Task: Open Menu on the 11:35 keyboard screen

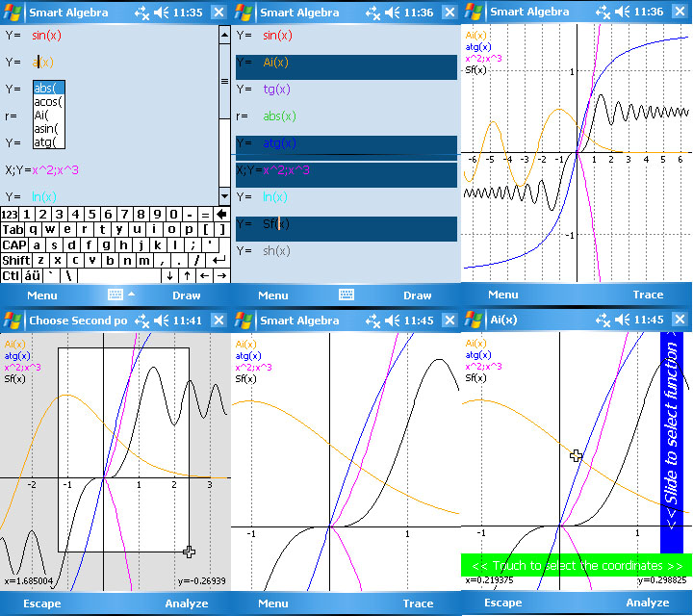Action: 42,295
